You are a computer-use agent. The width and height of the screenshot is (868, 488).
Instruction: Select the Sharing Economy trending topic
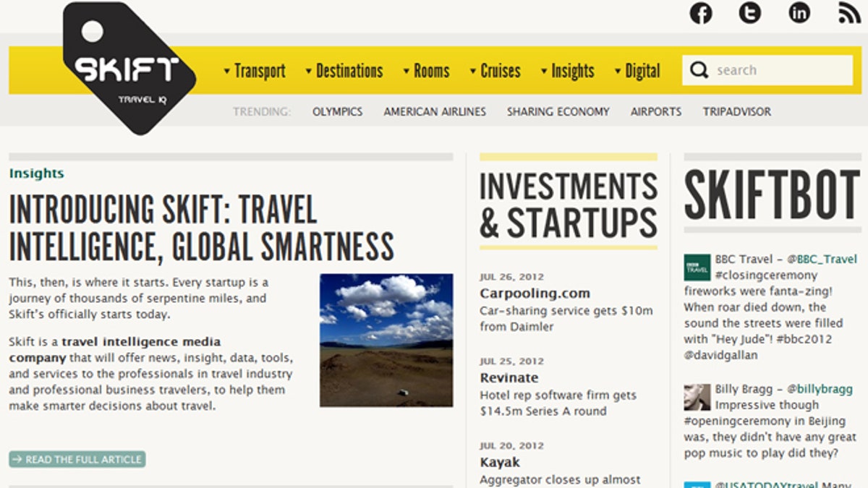558,112
